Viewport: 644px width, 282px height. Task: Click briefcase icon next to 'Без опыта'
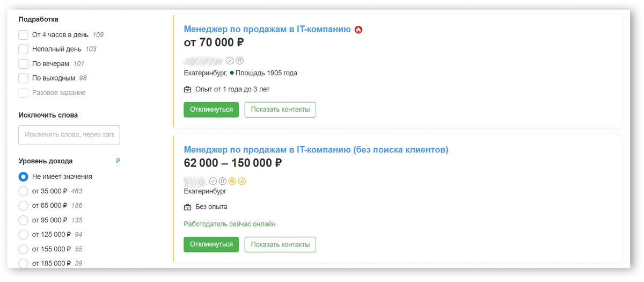point(187,207)
